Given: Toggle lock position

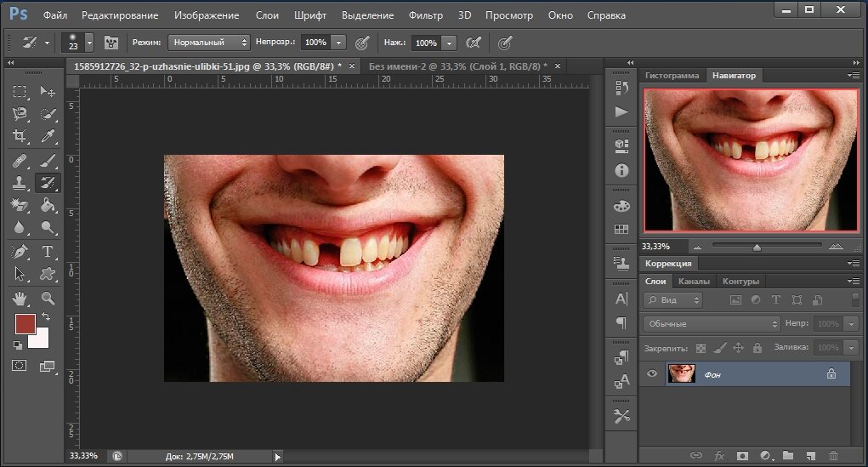Looking at the screenshot, I should (738, 348).
